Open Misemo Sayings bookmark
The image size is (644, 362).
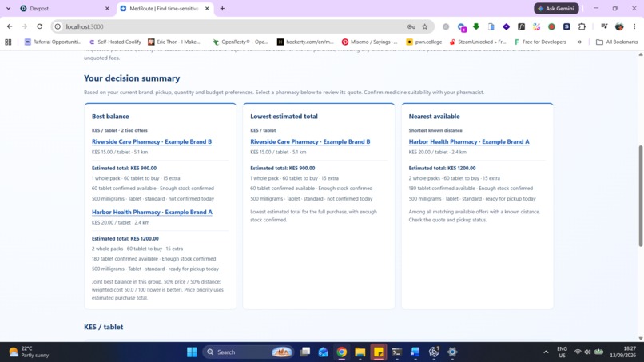[370, 42]
